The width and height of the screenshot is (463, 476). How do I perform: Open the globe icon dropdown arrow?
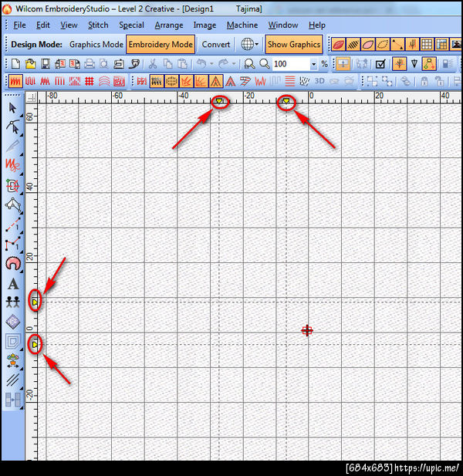[257, 45]
